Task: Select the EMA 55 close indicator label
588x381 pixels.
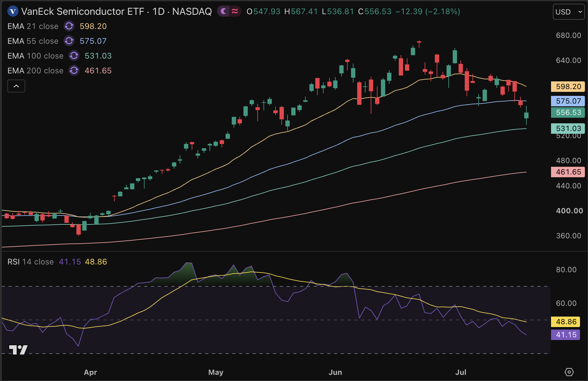Action: 33,41
